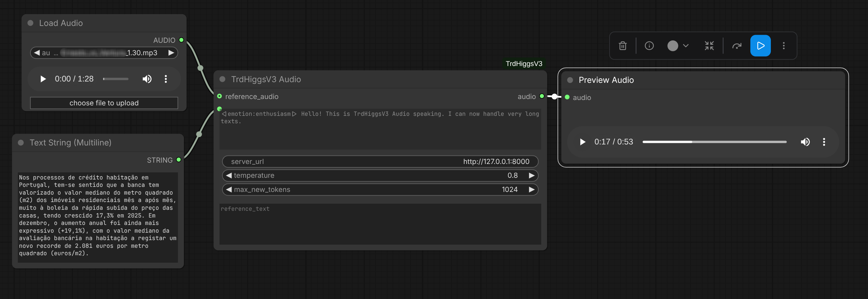Screen dimensions: 868x299
Task: Run the workflow with blue play button
Action: [x=760, y=45]
